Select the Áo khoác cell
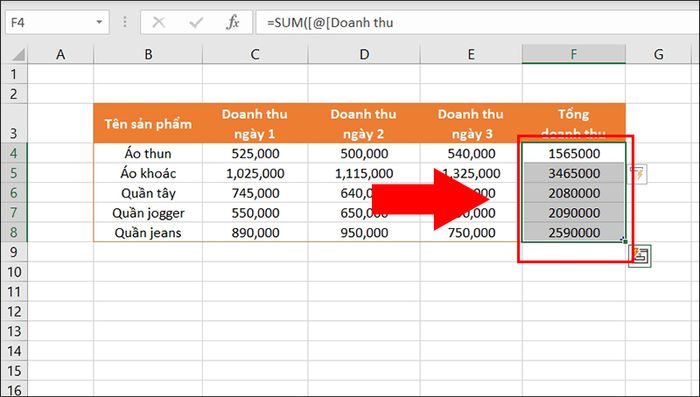The image size is (700, 397). (148, 173)
